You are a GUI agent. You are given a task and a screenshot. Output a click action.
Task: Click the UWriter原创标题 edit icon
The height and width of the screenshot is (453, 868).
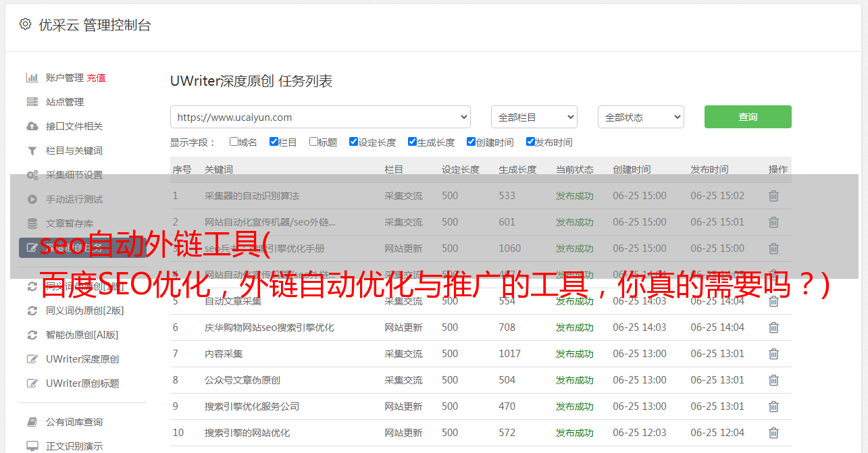tap(32, 383)
